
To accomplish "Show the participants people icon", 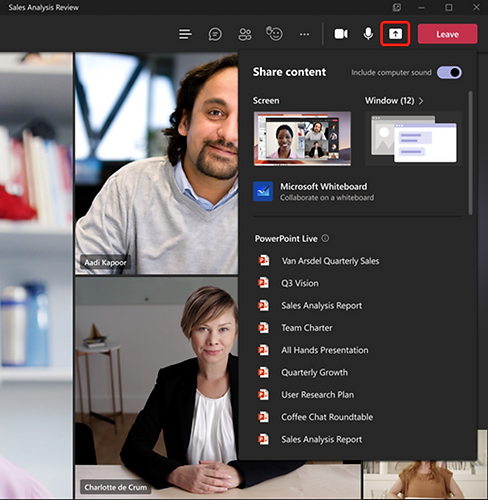I will tap(245, 34).
